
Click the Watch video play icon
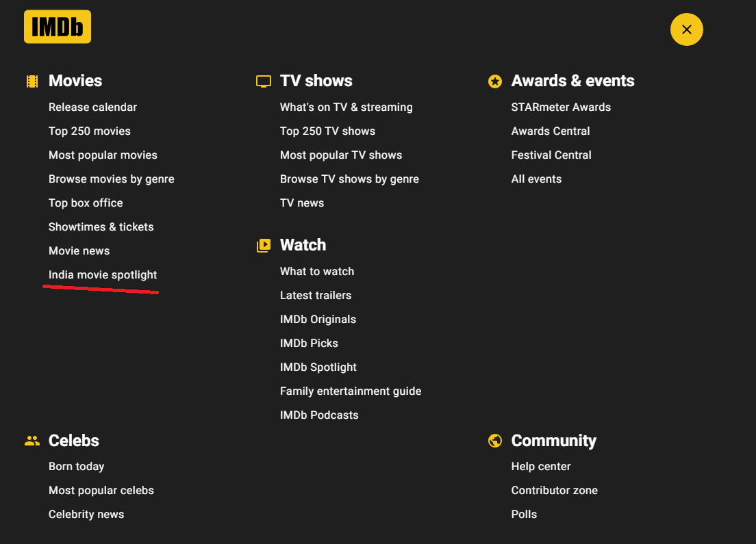(264, 246)
